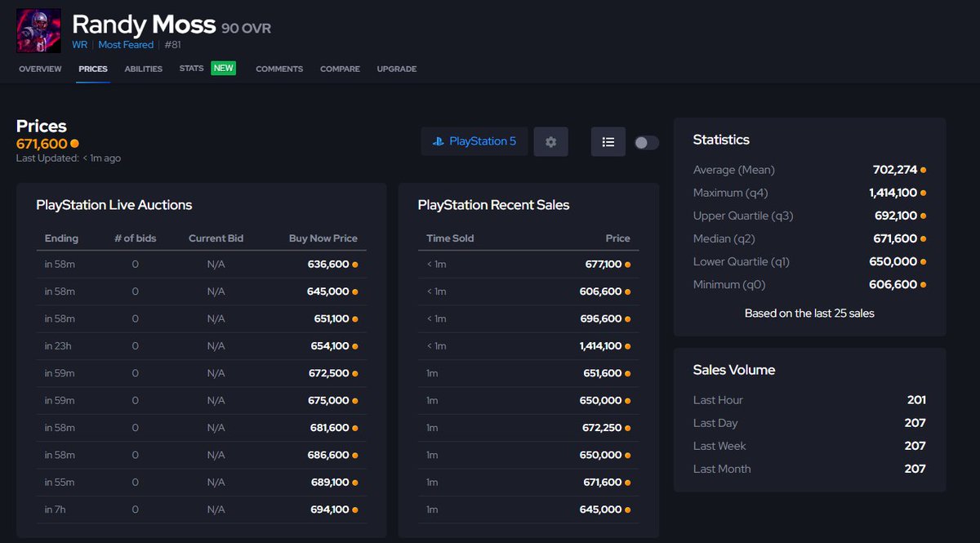Click the PlayStation Recent Sales heading
Viewport: 980px width, 543px height.
coord(494,205)
